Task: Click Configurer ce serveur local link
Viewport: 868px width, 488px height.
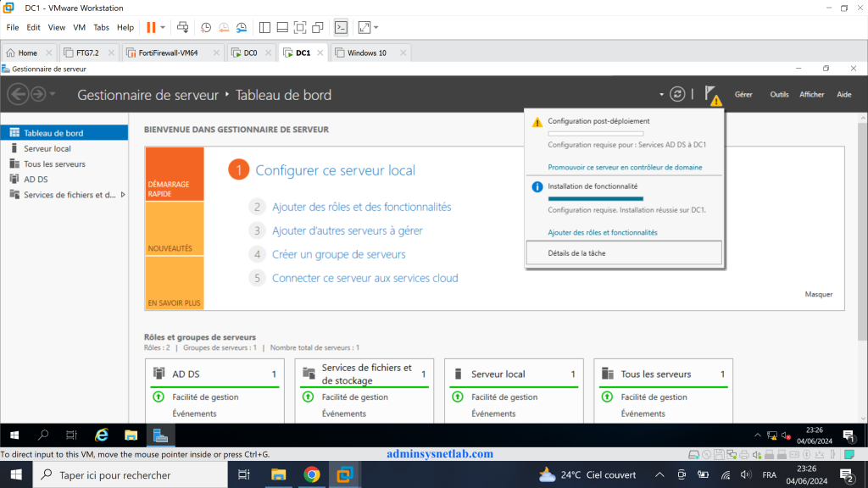Action: tap(335, 170)
